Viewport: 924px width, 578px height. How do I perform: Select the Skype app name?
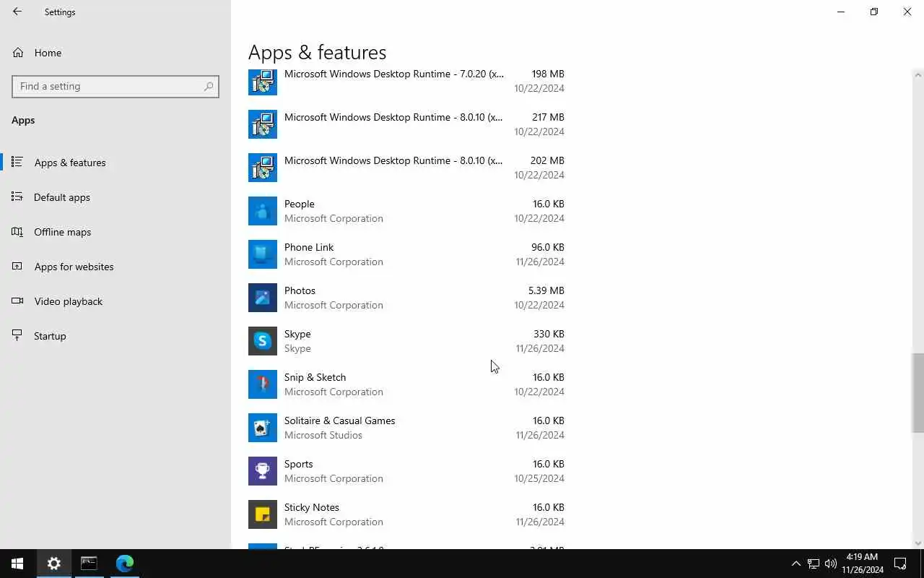click(297, 334)
